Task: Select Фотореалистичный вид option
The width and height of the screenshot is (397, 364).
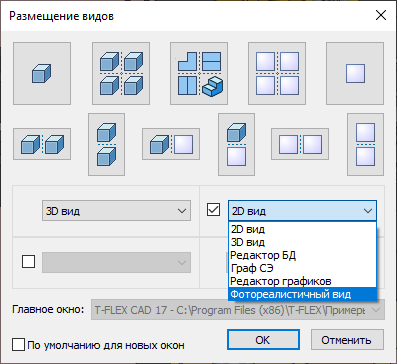Action: click(x=302, y=294)
